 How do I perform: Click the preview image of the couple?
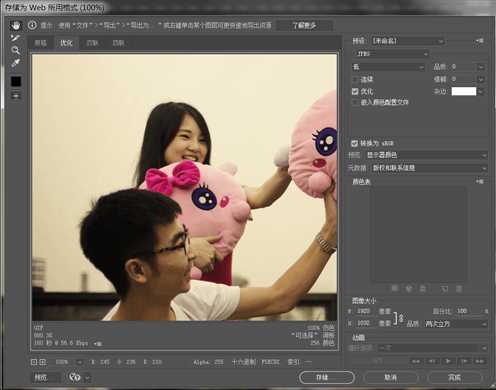coord(184,187)
